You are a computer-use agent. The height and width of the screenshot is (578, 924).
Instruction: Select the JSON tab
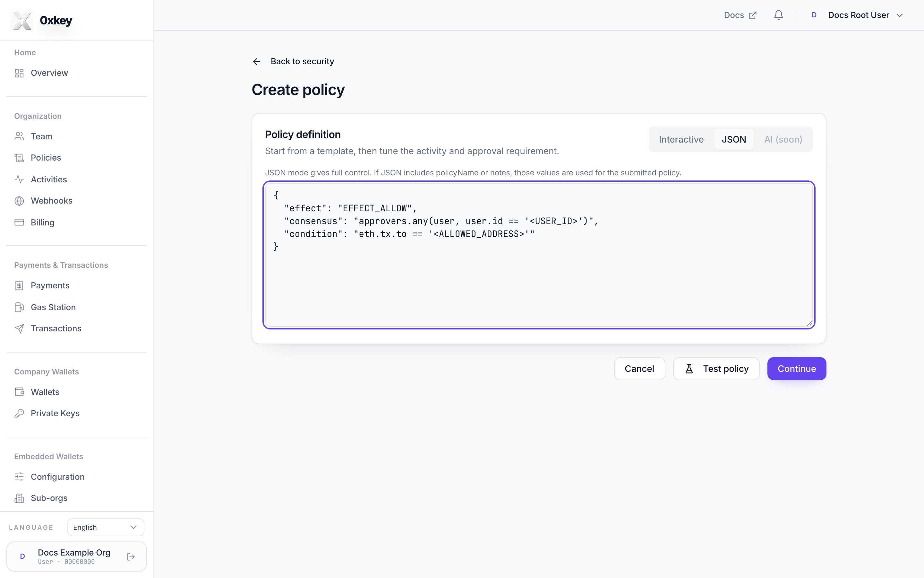[x=733, y=140]
